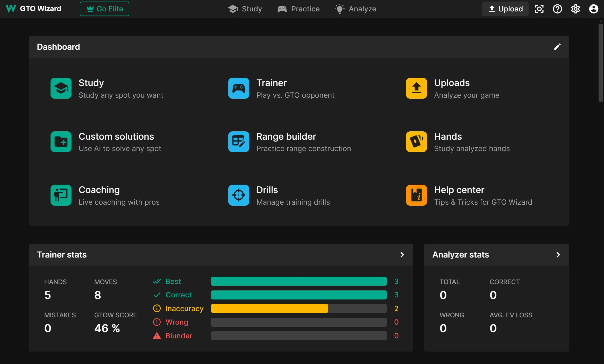
Task: Click the Correct checkmark icon
Action: pyautogui.click(x=157, y=295)
